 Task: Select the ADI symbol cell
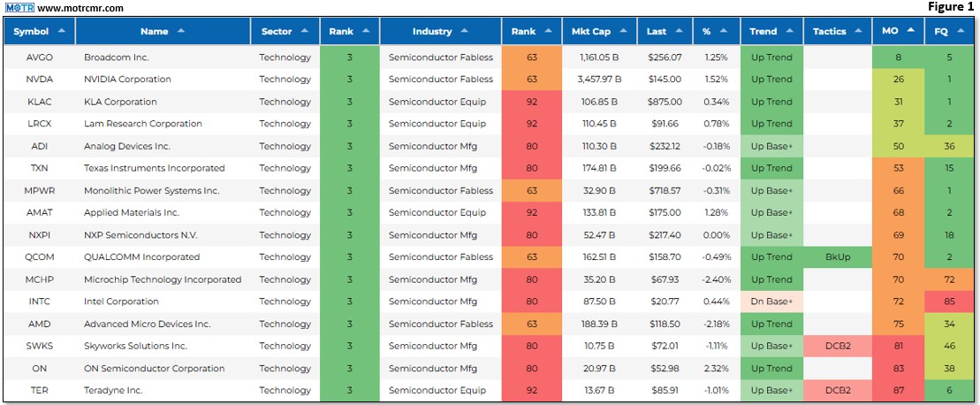[x=39, y=146]
